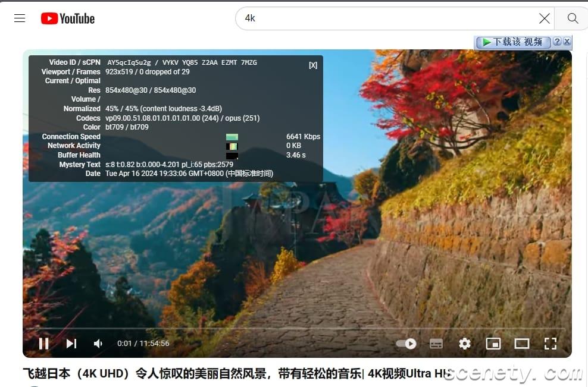Close the download toolbar popup
This screenshot has height=387, width=588.
567,41
